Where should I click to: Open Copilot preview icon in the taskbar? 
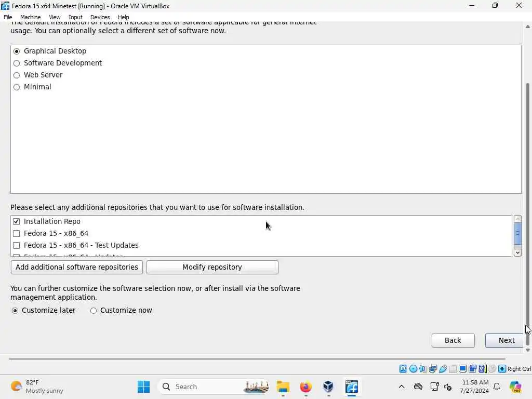tap(515, 387)
